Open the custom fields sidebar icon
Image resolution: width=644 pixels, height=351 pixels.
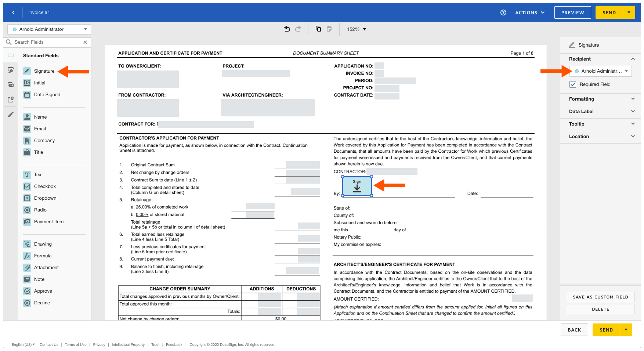click(x=11, y=70)
